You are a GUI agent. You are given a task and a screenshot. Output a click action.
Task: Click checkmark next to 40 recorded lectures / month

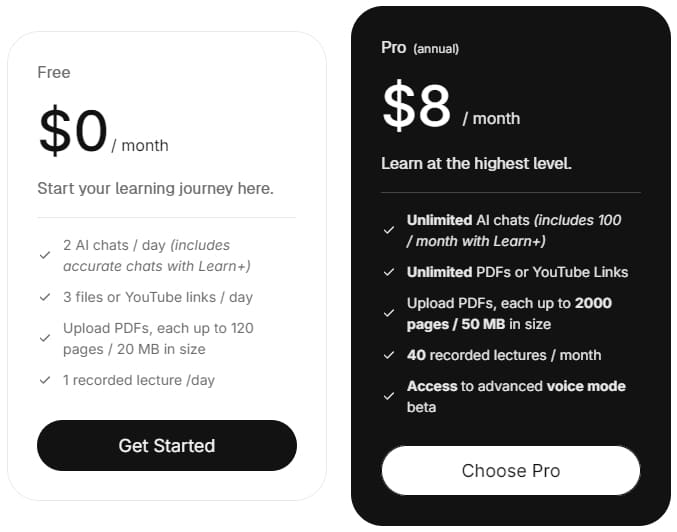click(389, 355)
